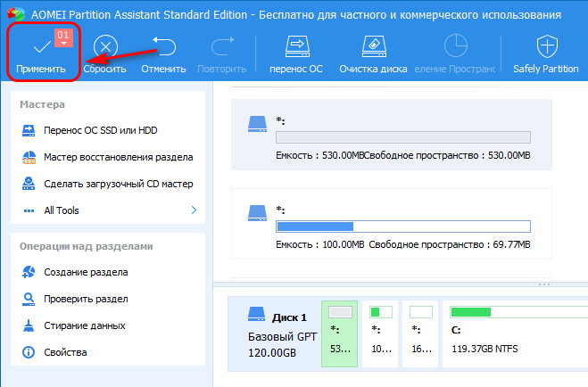Open Safely Partition shield tool
Viewport: 588px width, 387px height.
click(546, 54)
